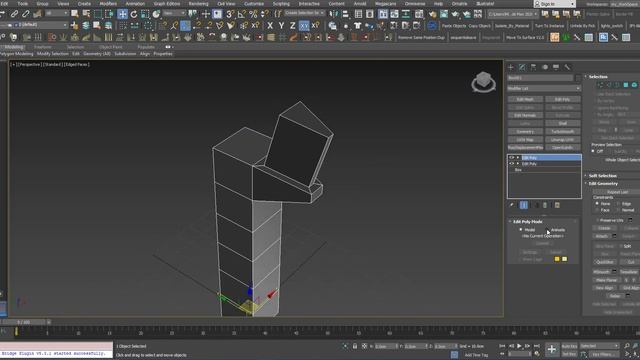
Task: Click the time slider showing 0 / 100
Action: (x=24, y=322)
